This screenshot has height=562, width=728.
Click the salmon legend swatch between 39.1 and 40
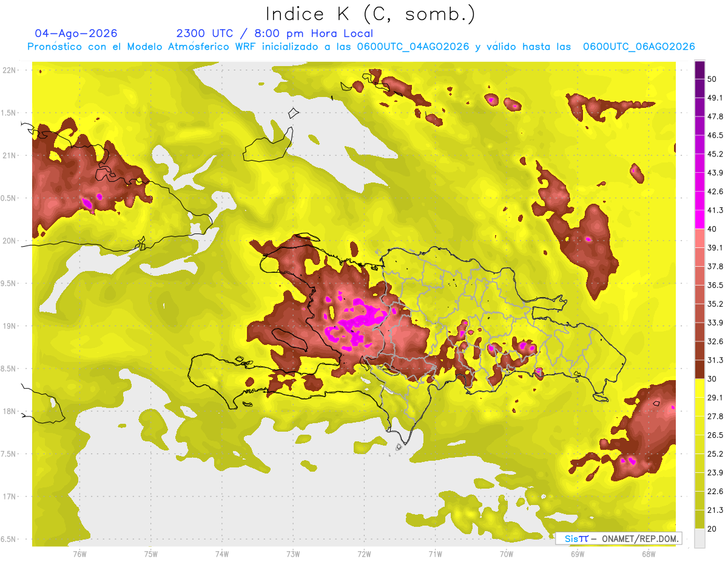pyautogui.click(x=699, y=238)
